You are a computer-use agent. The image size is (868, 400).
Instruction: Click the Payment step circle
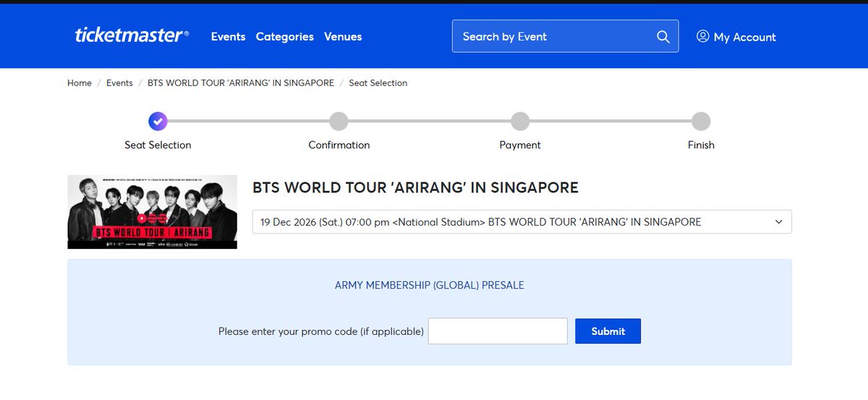pyautogui.click(x=520, y=122)
